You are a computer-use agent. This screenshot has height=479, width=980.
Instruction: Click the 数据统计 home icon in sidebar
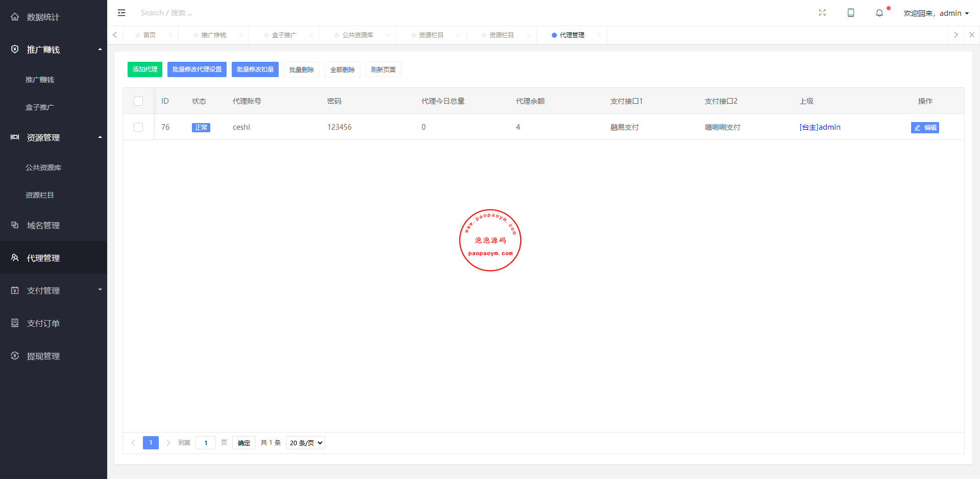tap(15, 17)
